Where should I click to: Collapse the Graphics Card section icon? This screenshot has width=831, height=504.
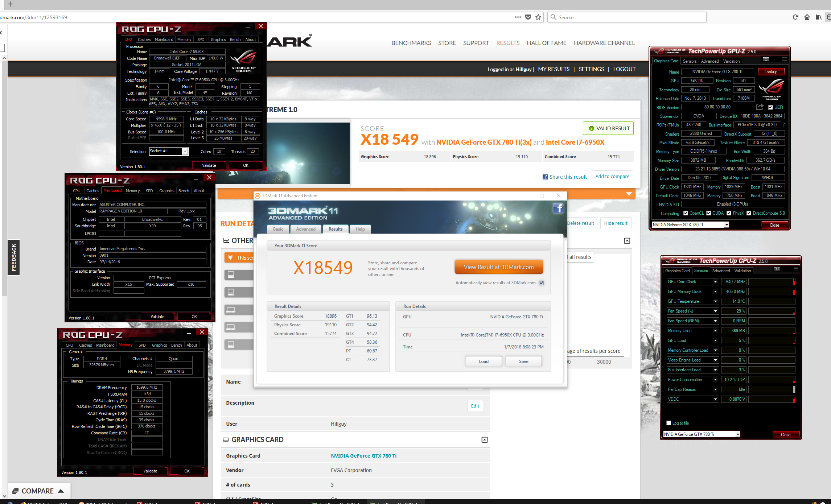pyautogui.click(x=485, y=440)
